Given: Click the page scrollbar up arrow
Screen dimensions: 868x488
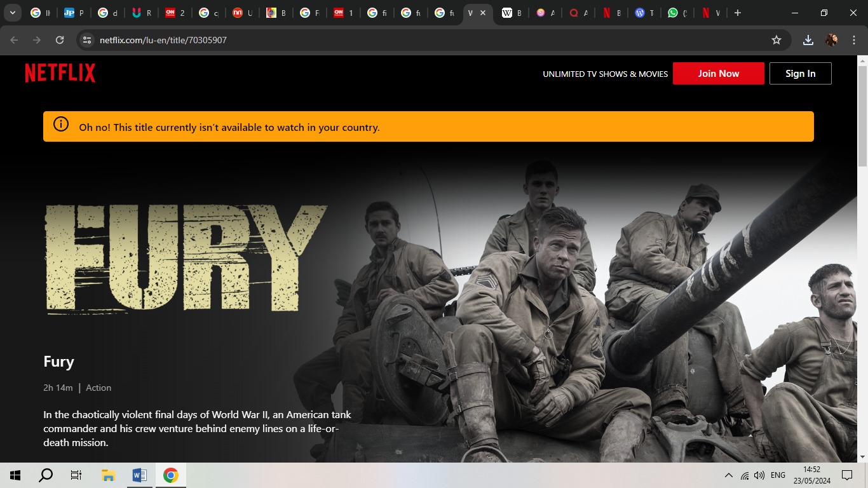Looking at the screenshot, I should point(862,61).
